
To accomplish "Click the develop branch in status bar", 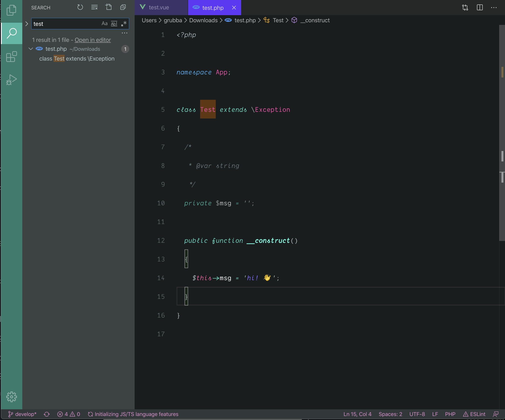I will click(x=22, y=414).
